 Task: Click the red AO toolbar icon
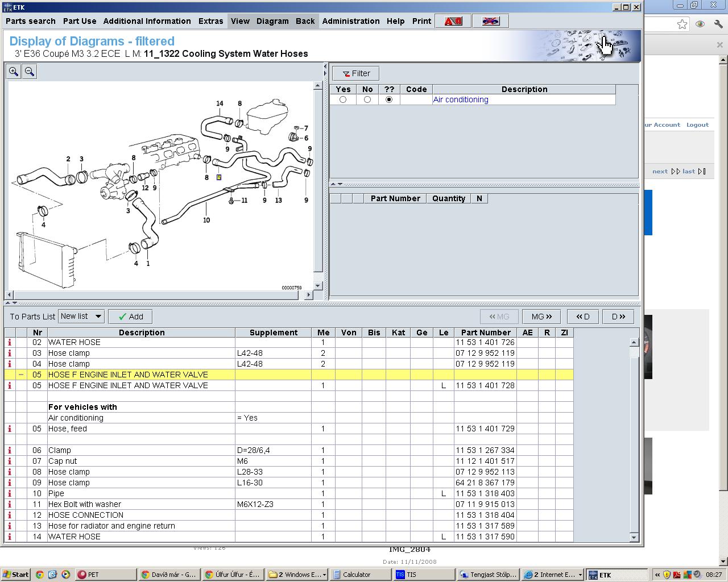click(453, 21)
